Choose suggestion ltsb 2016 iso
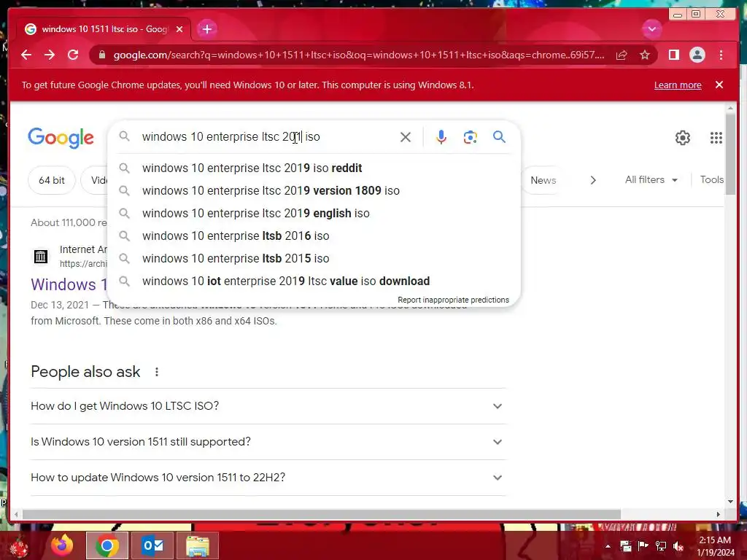This screenshot has width=747, height=560. point(314,236)
